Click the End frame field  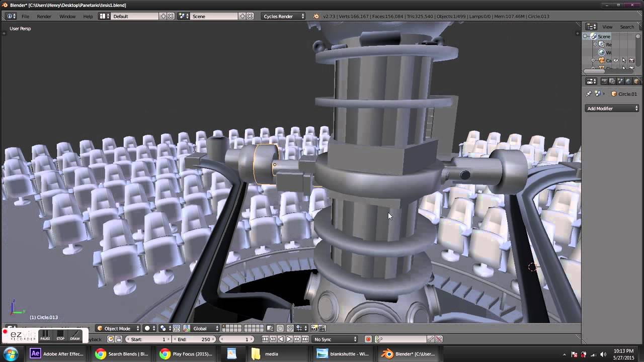coord(194,339)
